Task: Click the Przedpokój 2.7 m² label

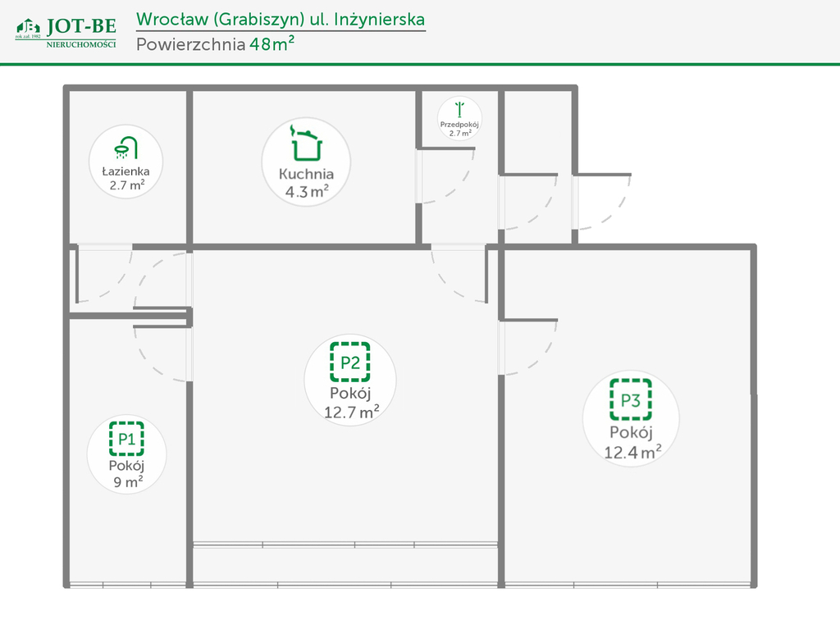Action: click(459, 128)
